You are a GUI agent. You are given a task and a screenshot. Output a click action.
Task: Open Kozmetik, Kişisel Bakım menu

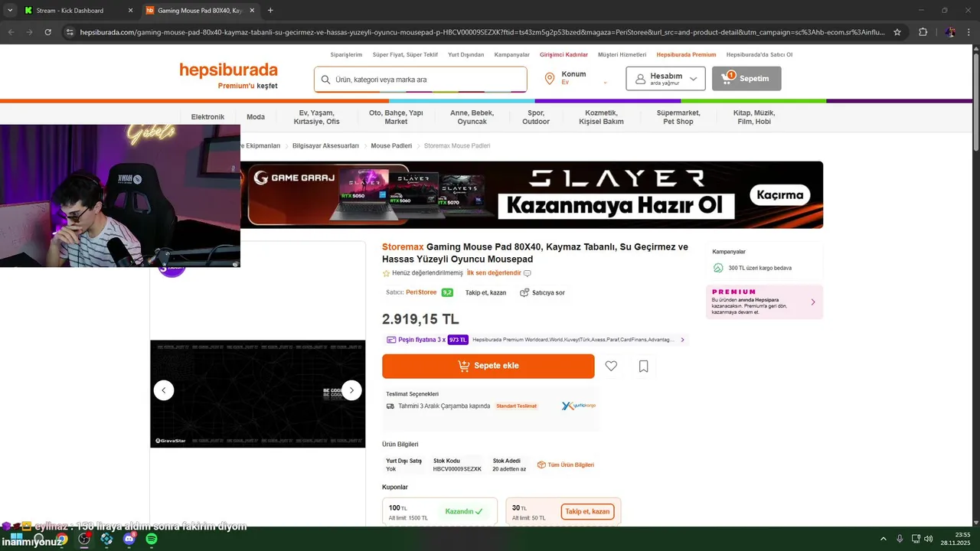[601, 117]
